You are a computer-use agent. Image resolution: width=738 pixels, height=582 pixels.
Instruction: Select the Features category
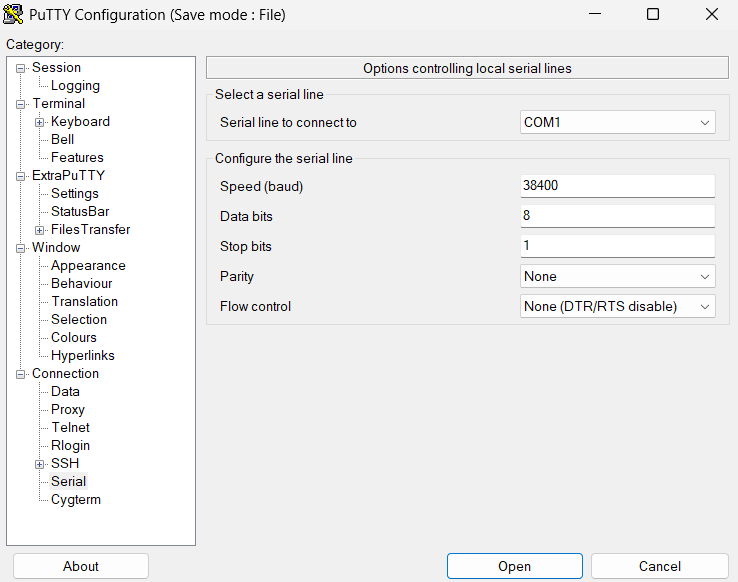click(x=77, y=157)
